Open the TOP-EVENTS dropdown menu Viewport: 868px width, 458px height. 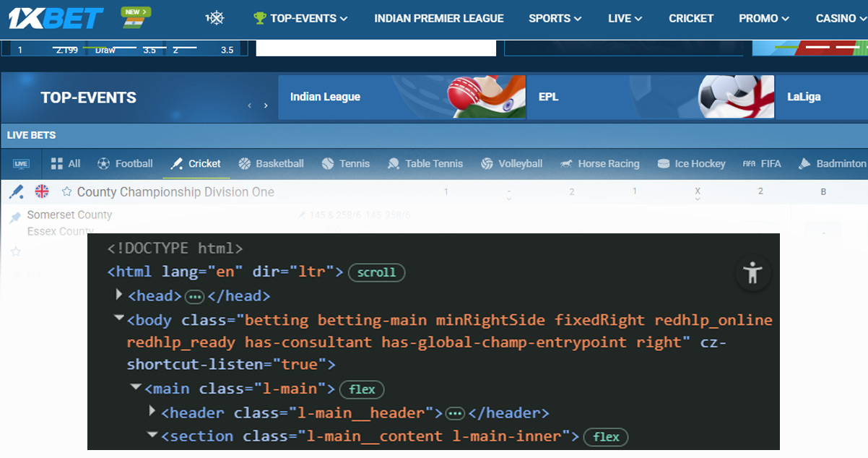300,18
